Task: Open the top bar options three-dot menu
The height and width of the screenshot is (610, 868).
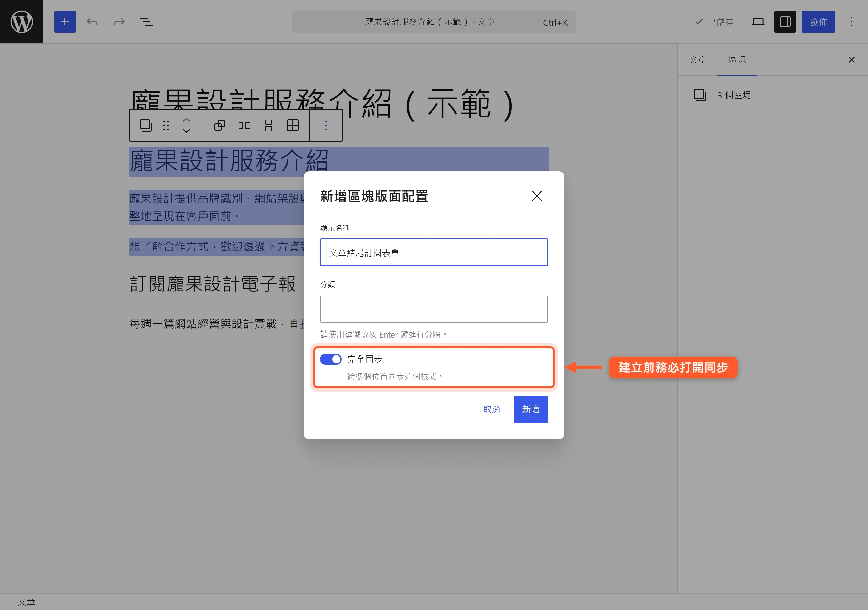Action: [x=851, y=22]
